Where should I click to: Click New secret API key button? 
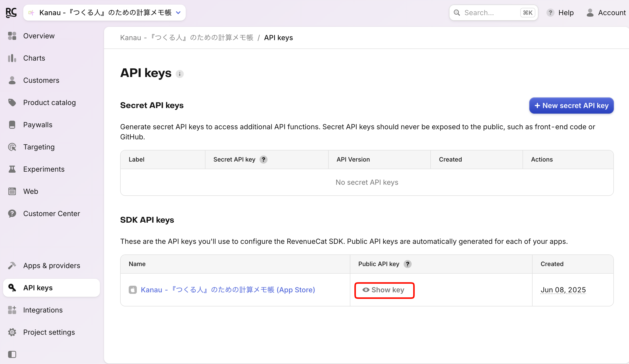point(571,106)
